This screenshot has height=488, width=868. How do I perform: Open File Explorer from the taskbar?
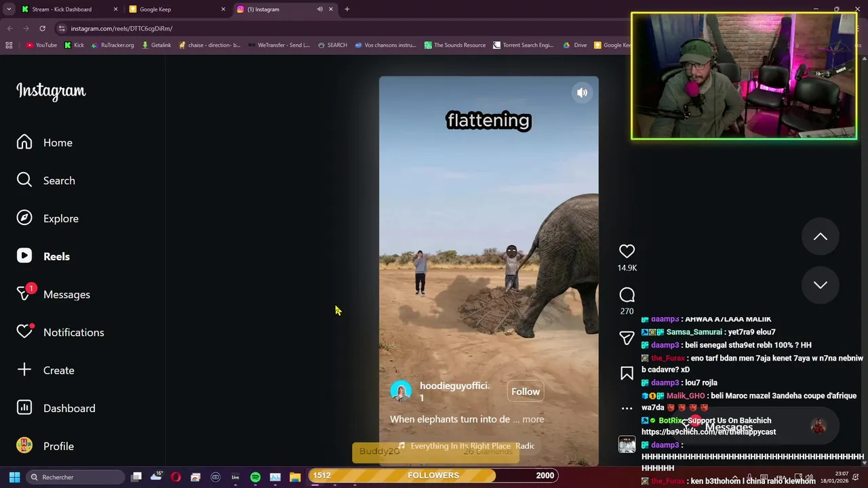click(295, 477)
